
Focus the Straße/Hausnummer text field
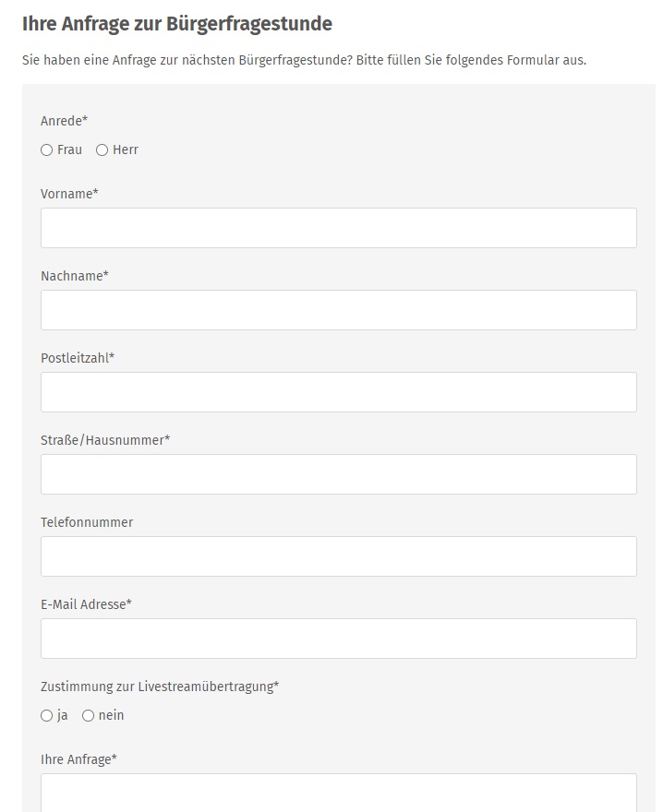point(338,474)
